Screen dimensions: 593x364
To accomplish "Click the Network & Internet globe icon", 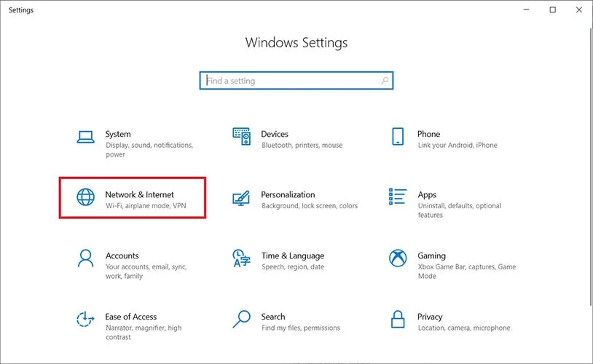I will (85, 197).
